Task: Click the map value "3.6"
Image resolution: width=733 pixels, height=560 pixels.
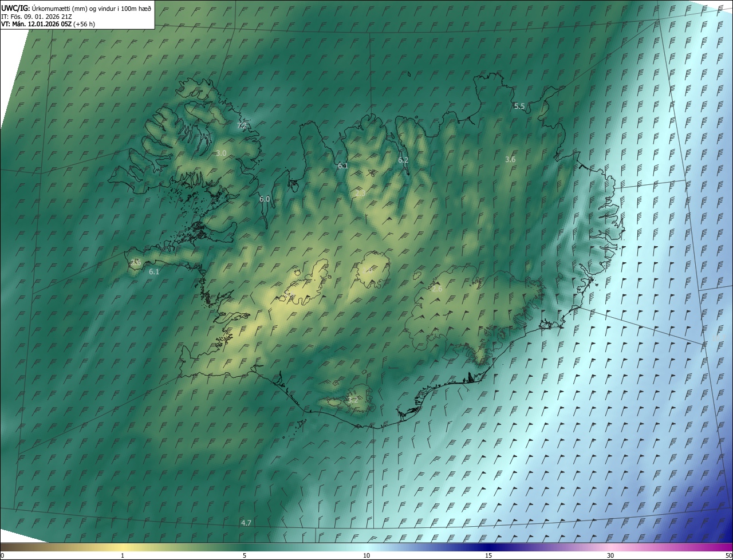Action: [x=511, y=159]
